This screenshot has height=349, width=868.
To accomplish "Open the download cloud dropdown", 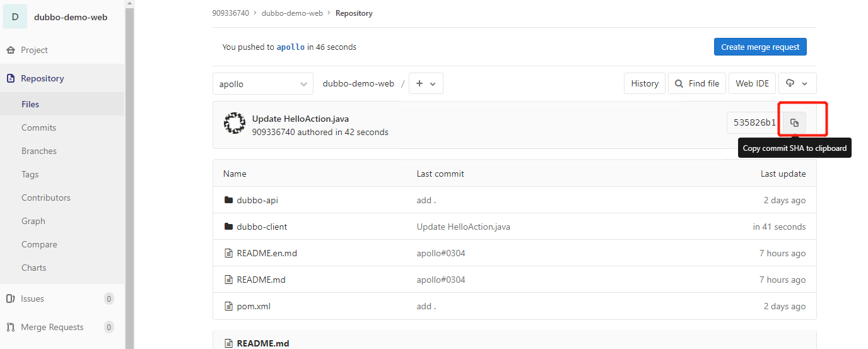I will pyautogui.click(x=797, y=83).
